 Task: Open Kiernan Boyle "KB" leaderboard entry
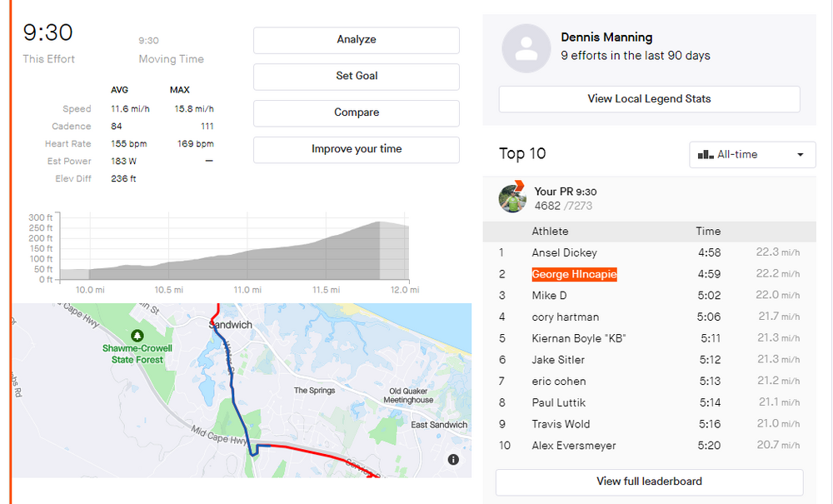(x=578, y=338)
